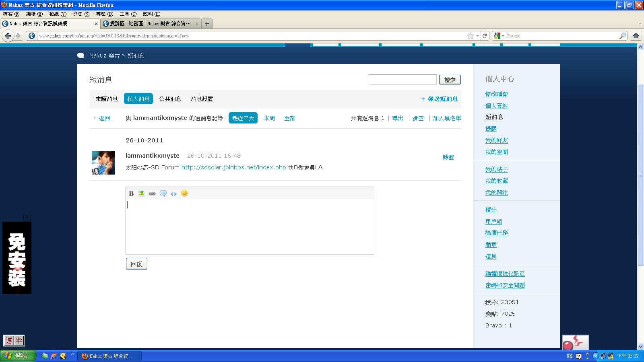Click the browser reload page icon

[485, 36]
